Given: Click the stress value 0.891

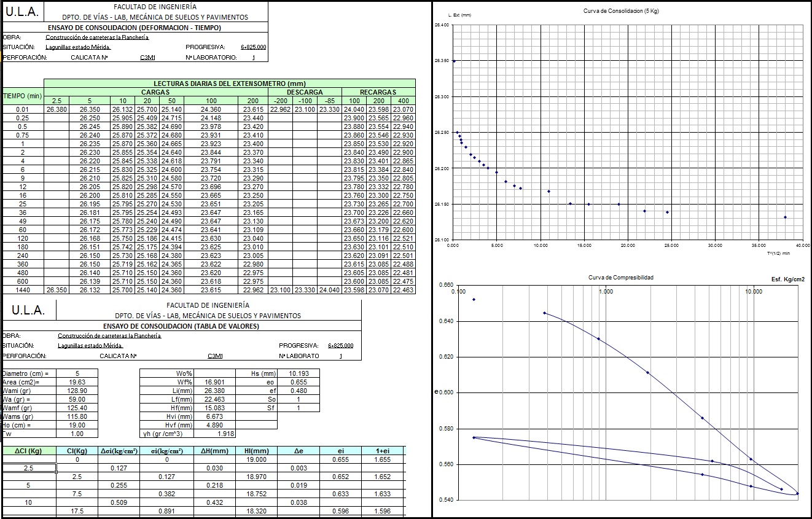Looking at the screenshot, I should coord(167,511).
